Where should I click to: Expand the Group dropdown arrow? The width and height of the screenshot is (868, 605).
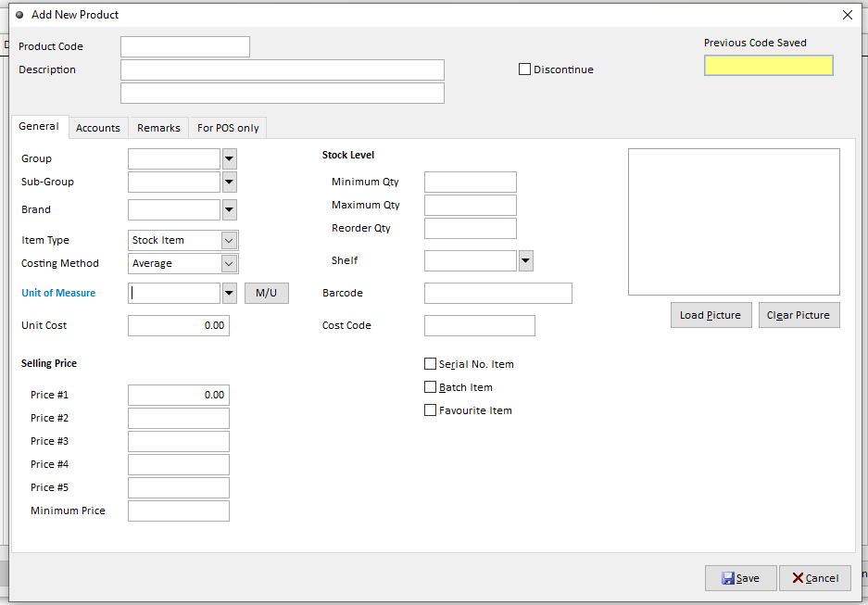[229, 158]
